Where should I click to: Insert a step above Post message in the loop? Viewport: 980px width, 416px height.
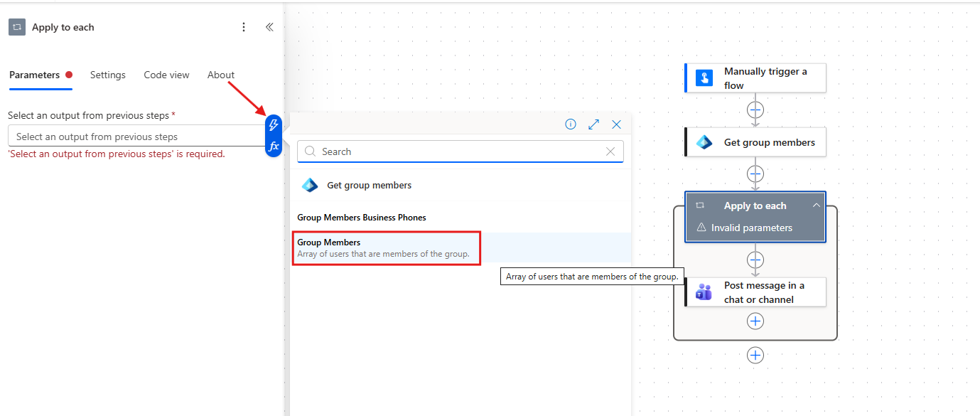[755, 260]
